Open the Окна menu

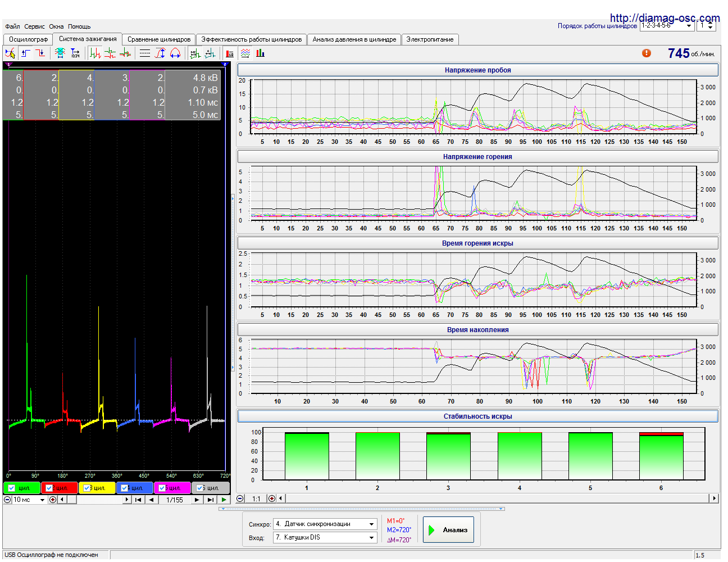click(56, 26)
